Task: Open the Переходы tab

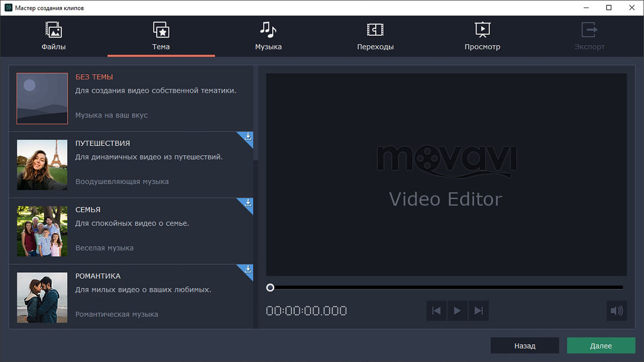Action: pyautogui.click(x=375, y=36)
